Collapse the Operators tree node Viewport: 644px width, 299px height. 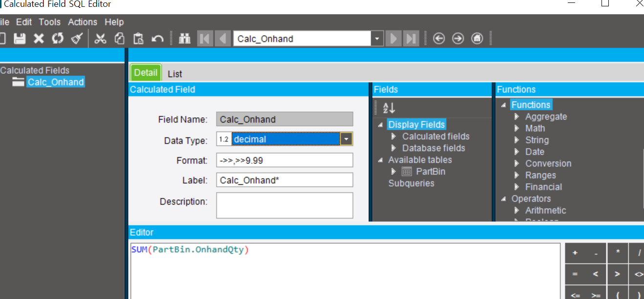tap(504, 199)
